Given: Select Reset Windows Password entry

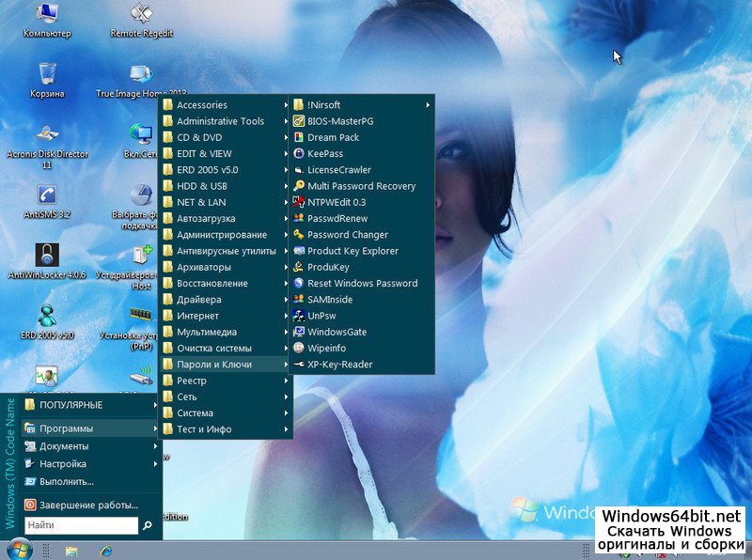Looking at the screenshot, I should [362, 283].
